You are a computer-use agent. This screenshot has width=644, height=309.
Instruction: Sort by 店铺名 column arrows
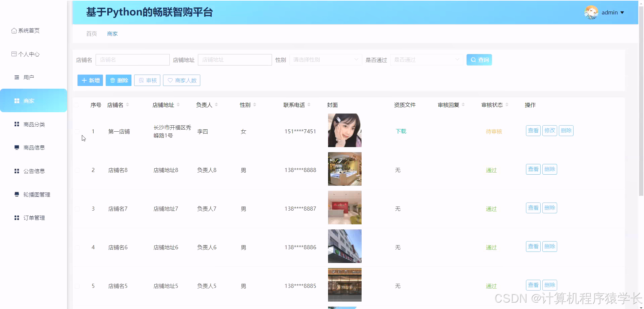127,105
